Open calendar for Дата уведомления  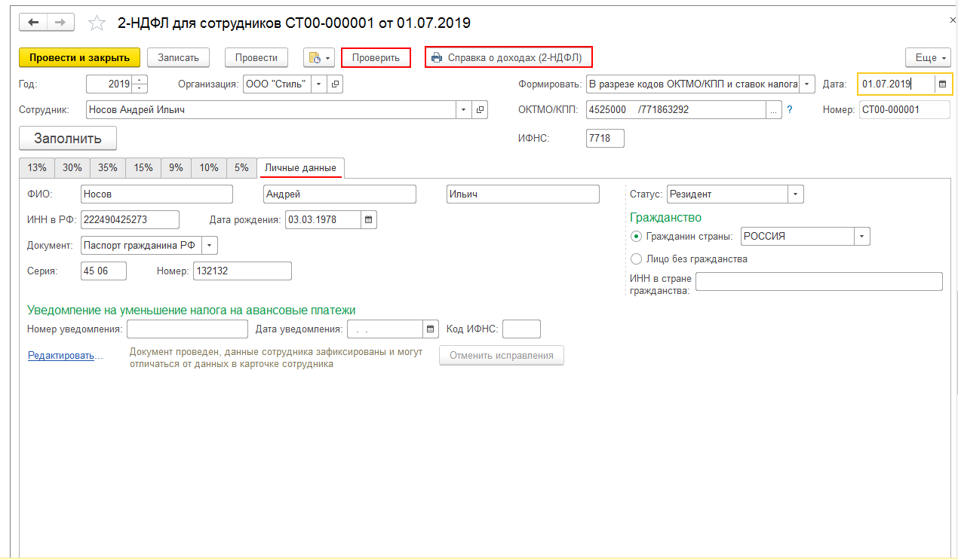tap(430, 329)
